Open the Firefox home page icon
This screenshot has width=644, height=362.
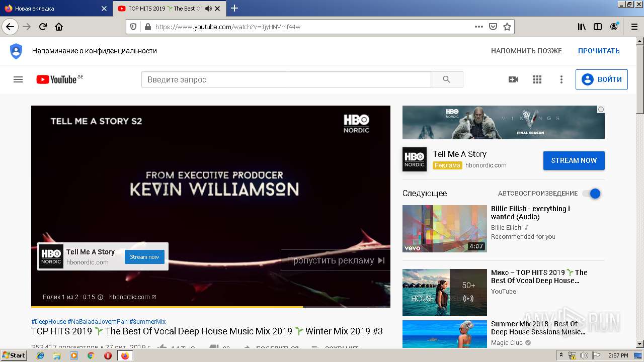coord(59,27)
